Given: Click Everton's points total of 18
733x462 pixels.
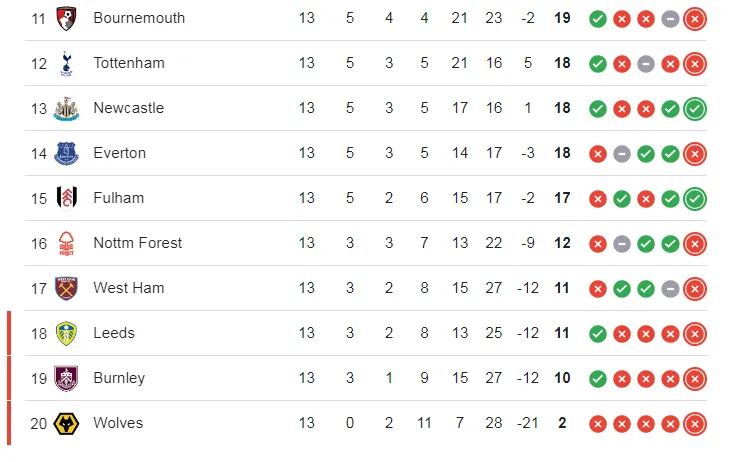Looking at the screenshot, I should [562, 153].
